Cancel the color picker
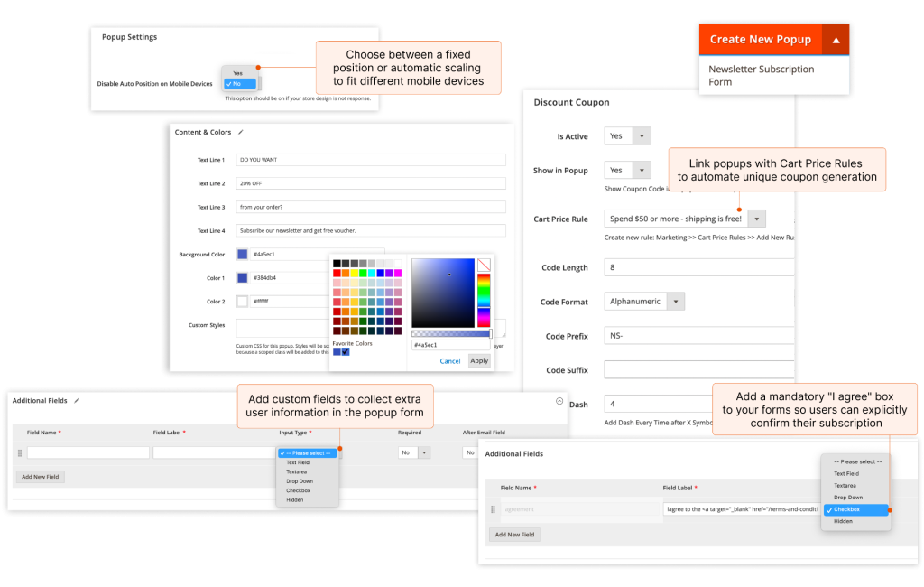Viewport: 924px width, 587px height. coord(450,361)
